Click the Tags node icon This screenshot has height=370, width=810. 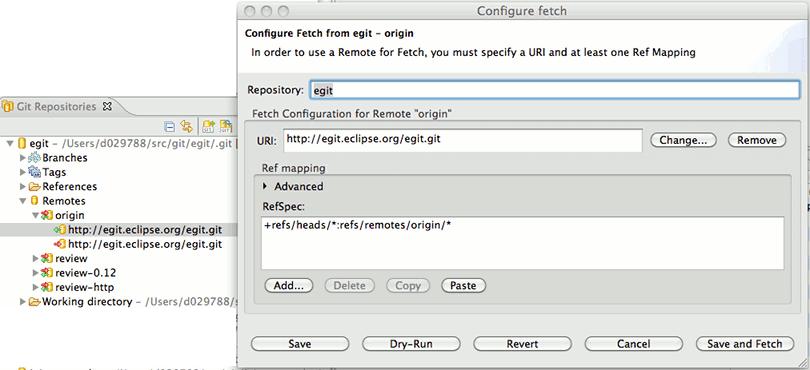point(35,172)
